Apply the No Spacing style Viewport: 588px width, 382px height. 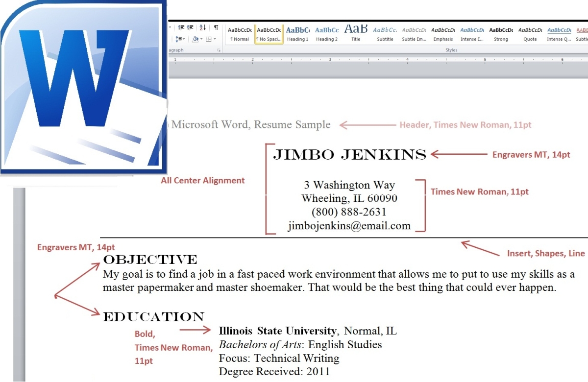(268, 33)
